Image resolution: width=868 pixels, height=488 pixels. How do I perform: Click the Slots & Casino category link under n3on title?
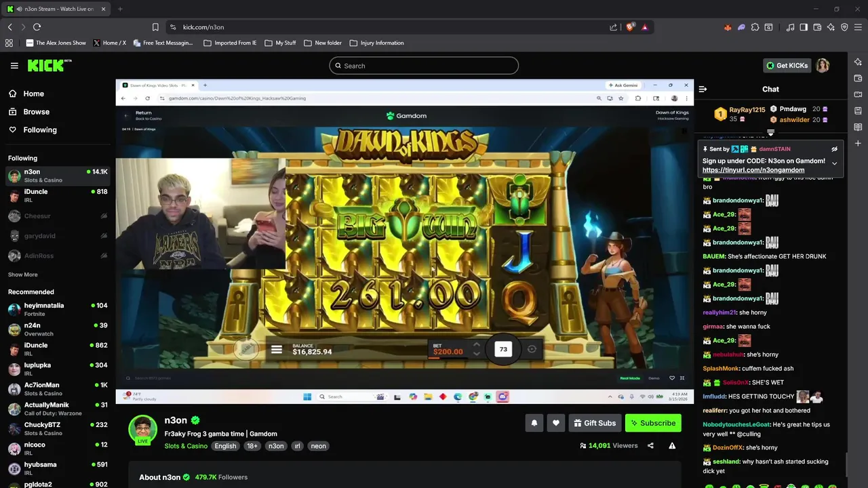186,446
